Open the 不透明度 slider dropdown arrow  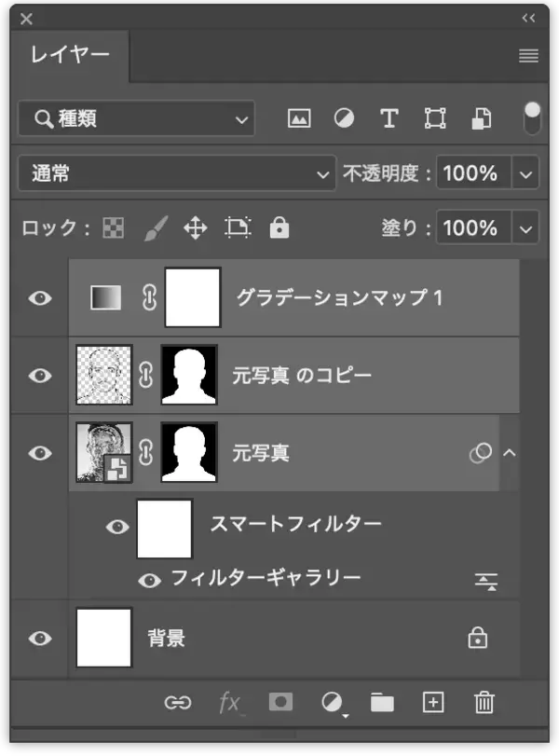(x=525, y=173)
